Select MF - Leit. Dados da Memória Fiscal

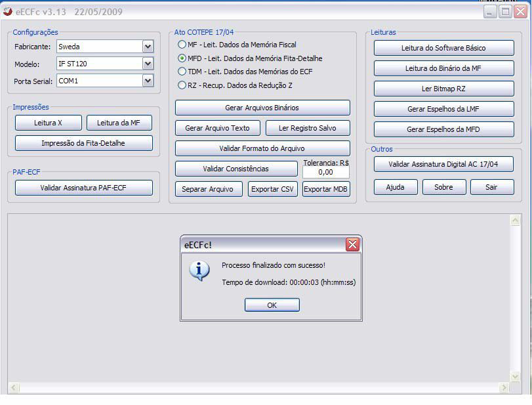coord(182,45)
